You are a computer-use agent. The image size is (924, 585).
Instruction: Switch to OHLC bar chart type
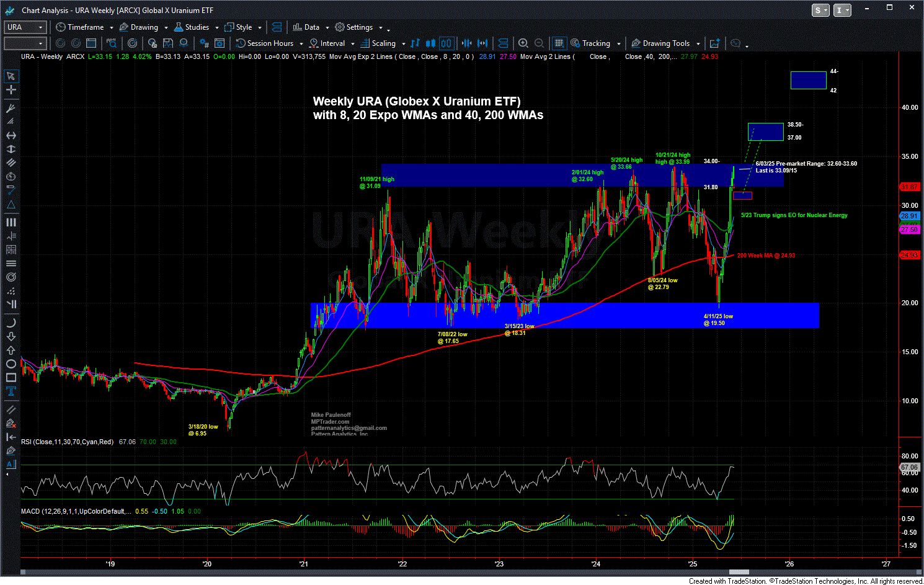415,43
